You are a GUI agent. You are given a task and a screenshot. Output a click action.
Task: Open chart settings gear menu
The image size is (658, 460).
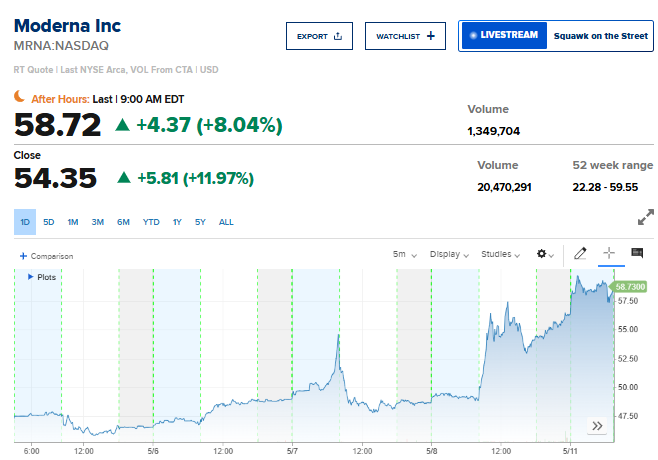[x=545, y=254]
